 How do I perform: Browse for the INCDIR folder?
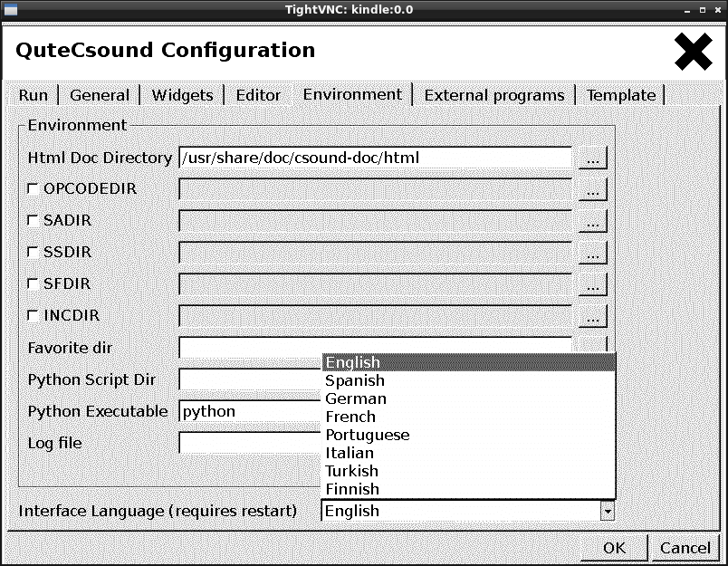(x=593, y=316)
